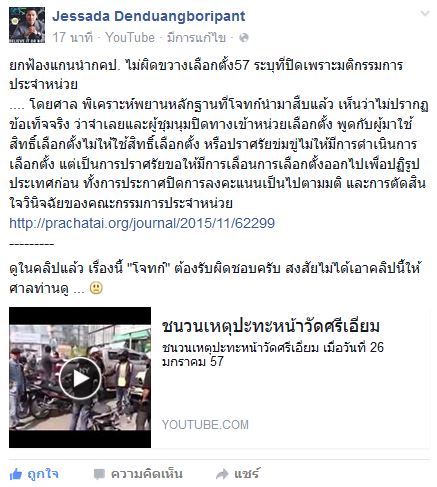Viewport: 437px width, 487px height.
Task: Click the video description dated 26 มกราคม 57
Action: (x=273, y=354)
